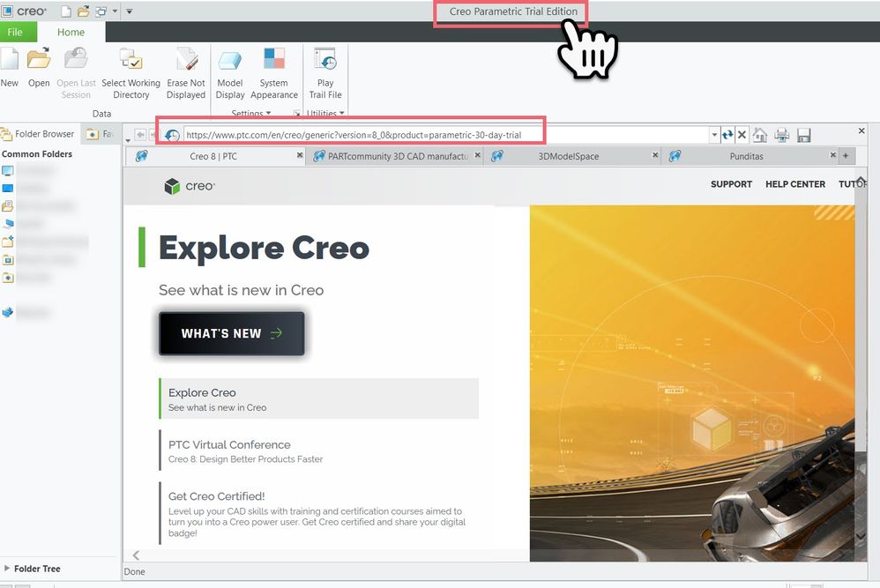Switch to the Creo 8 | PTC tab
Screen dimensions: 880x588
point(213,156)
